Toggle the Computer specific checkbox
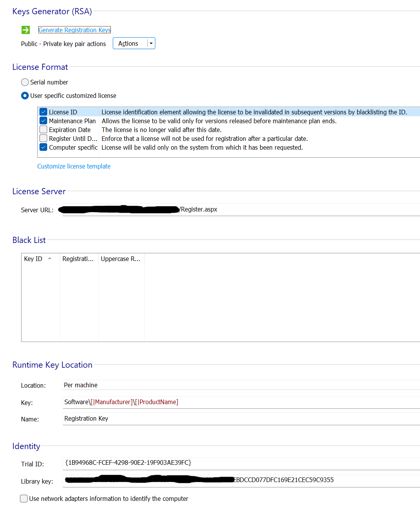Image resolution: width=420 pixels, height=512 pixels. [43, 147]
